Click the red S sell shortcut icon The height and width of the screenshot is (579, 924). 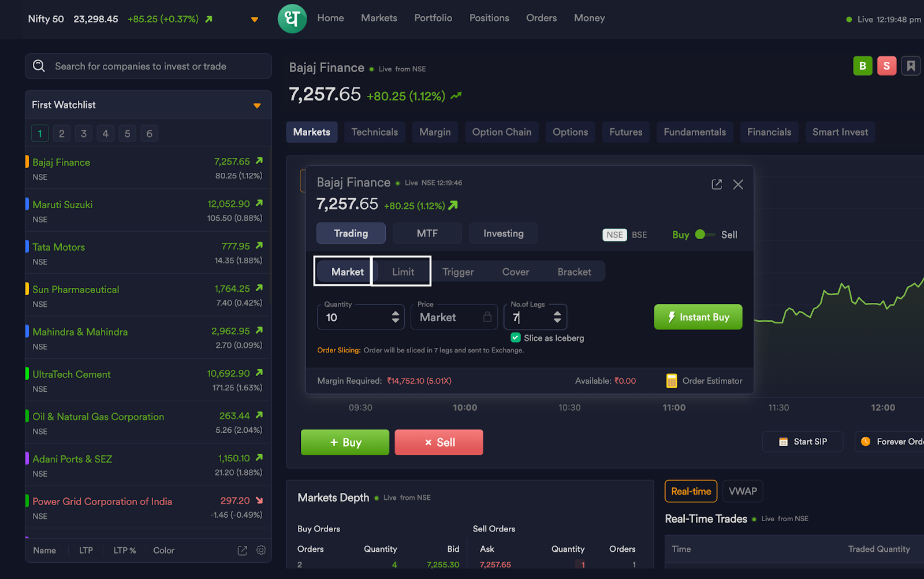tap(887, 66)
